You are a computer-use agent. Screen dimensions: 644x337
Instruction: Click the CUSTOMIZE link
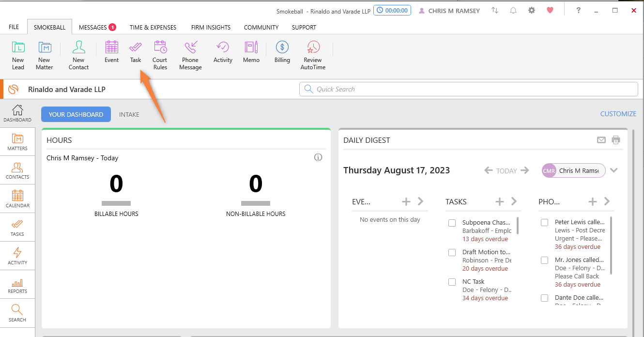(x=618, y=114)
